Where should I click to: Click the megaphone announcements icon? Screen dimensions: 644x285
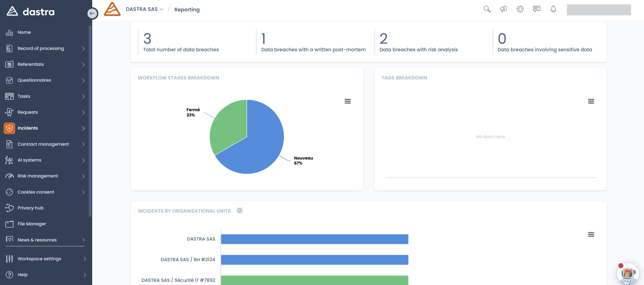[x=503, y=9]
